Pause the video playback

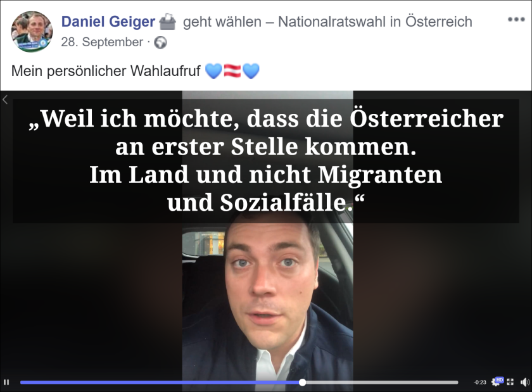6,382
